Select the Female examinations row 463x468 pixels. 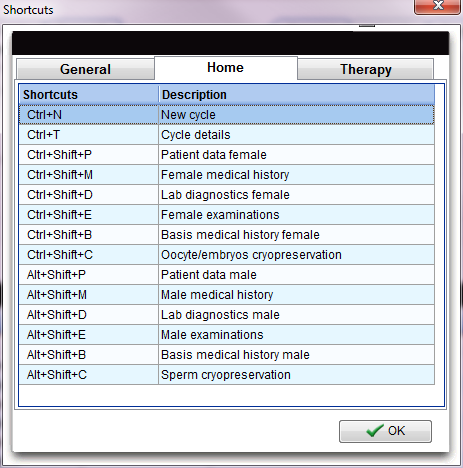pyautogui.click(x=227, y=215)
